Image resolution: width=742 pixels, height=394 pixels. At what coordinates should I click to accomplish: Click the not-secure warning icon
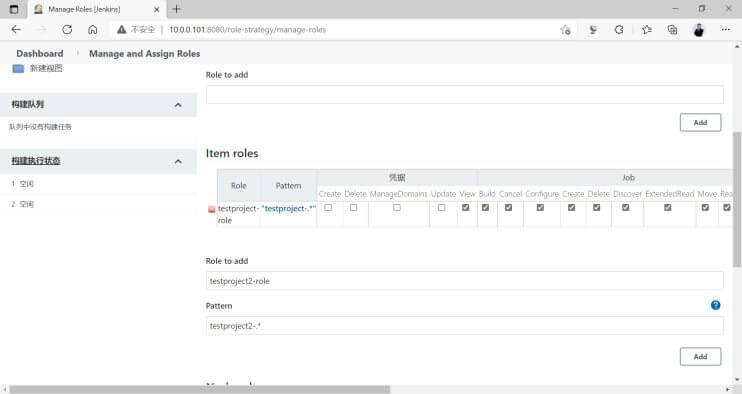[122, 30]
